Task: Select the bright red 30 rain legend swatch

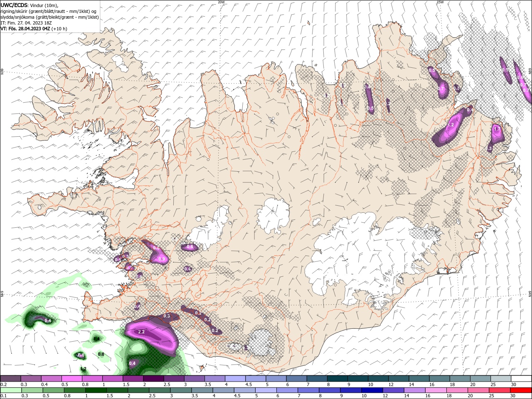Action: coord(521,390)
